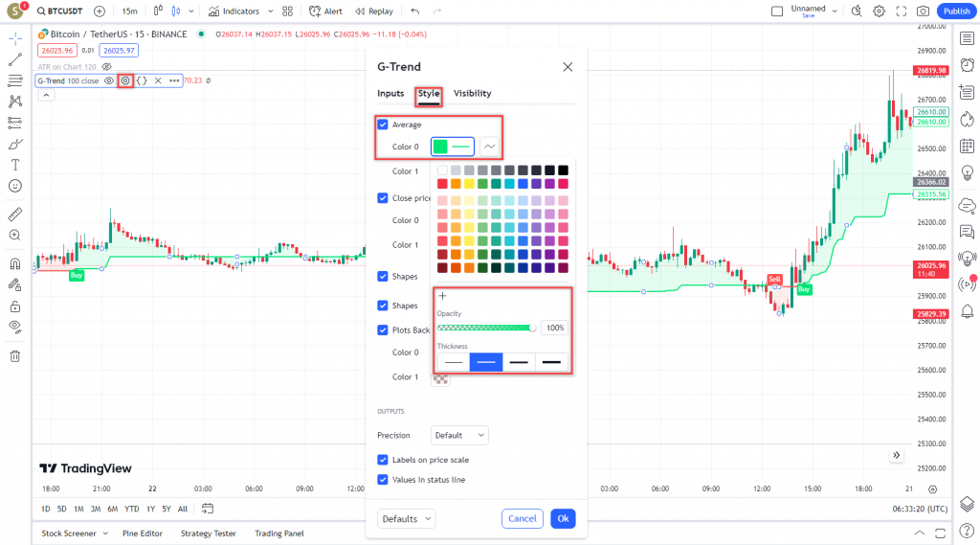980x545 pixels.
Task: Open chart settings gear in top toolbar
Action: pos(879,11)
